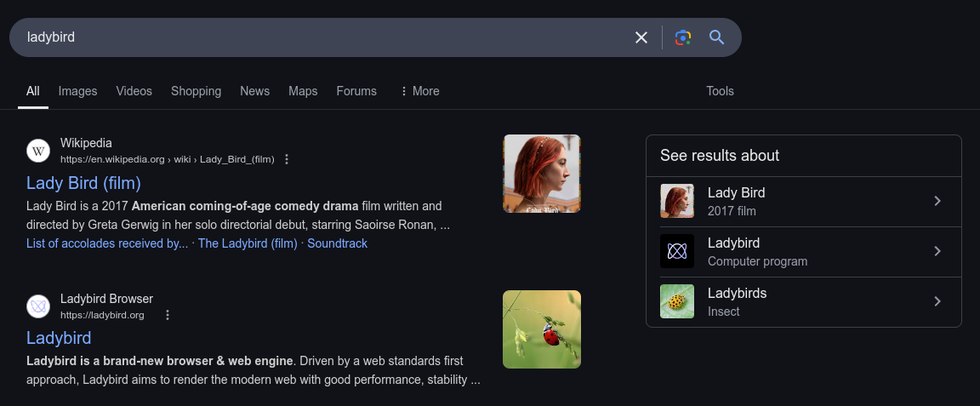This screenshot has width=980, height=406.
Task: Click the Ladybird Browser site name
Action: coord(107,299)
